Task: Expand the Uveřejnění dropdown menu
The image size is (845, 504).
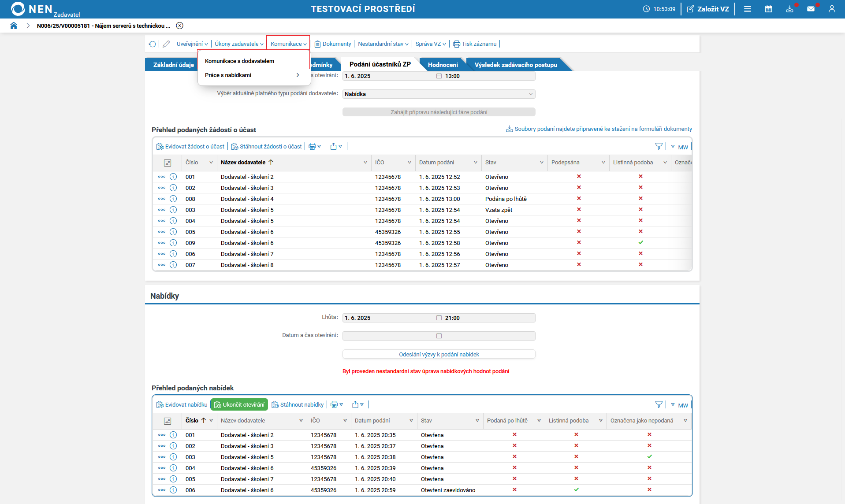Action: (192, 44)
